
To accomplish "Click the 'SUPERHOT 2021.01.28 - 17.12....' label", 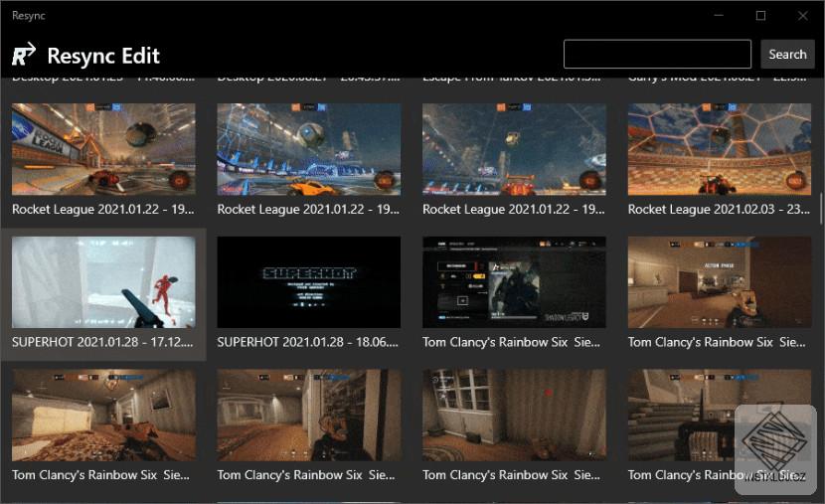I will pos(102,343).
